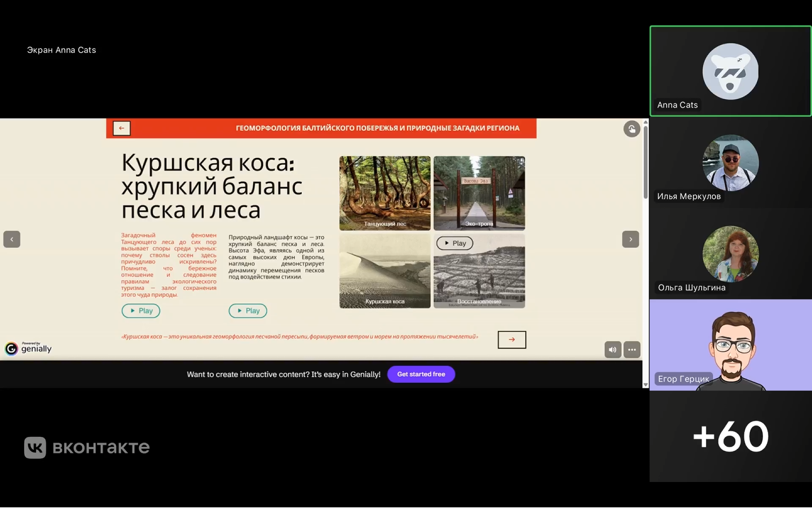Click the ВКонтакте logo
The image size is (812, 522).
coord(87,448)
